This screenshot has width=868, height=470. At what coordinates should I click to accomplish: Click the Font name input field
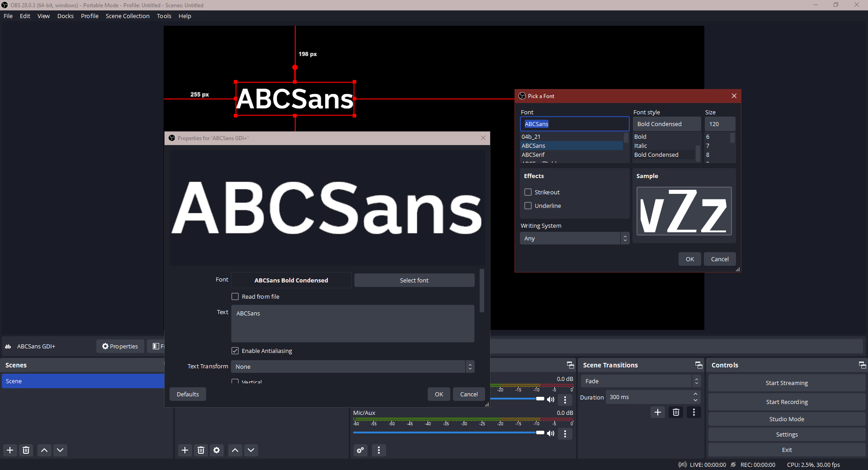click(575, 124)
